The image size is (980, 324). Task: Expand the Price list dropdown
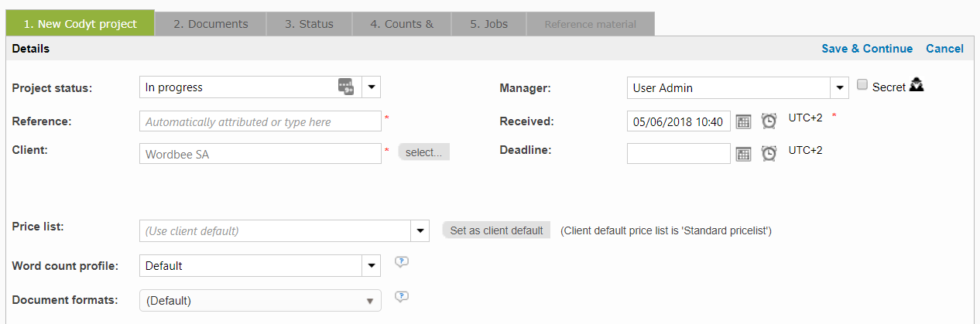420,230
